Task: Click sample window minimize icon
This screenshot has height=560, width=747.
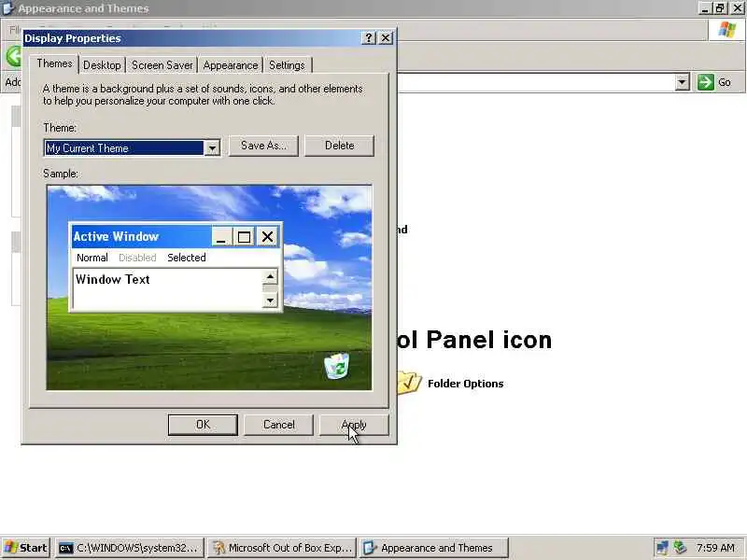Action: coord(221,237)
